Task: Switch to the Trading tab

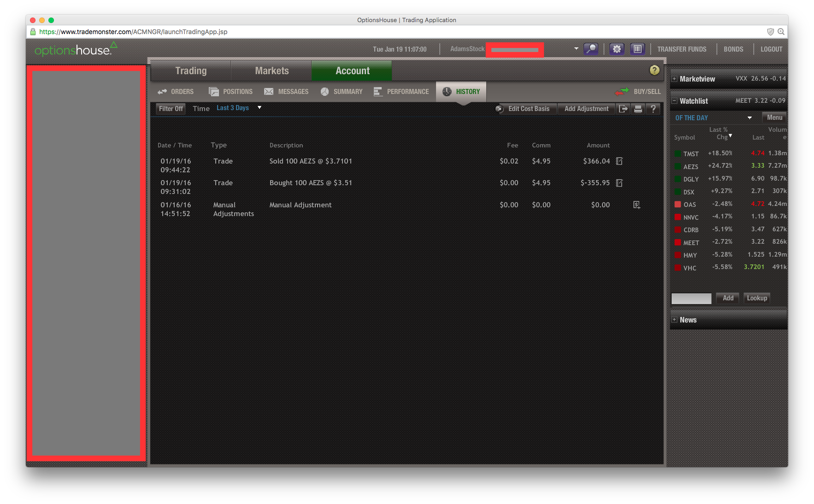Action: pos(191,70)
